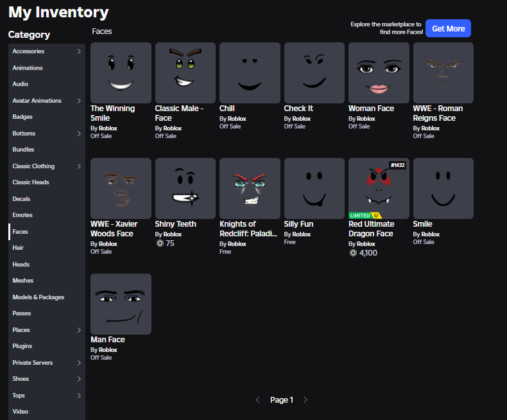
Task: Expand the Tops category chevron
Action: coord(79,396)
